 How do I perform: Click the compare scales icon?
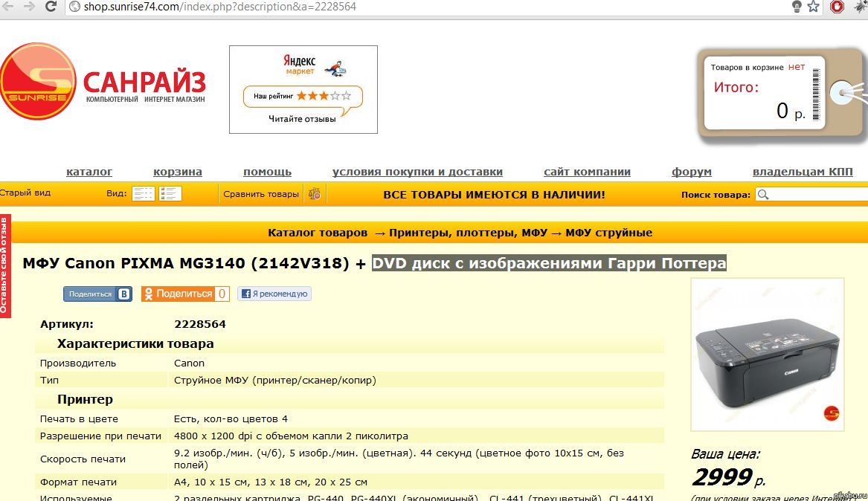[315, 194]
